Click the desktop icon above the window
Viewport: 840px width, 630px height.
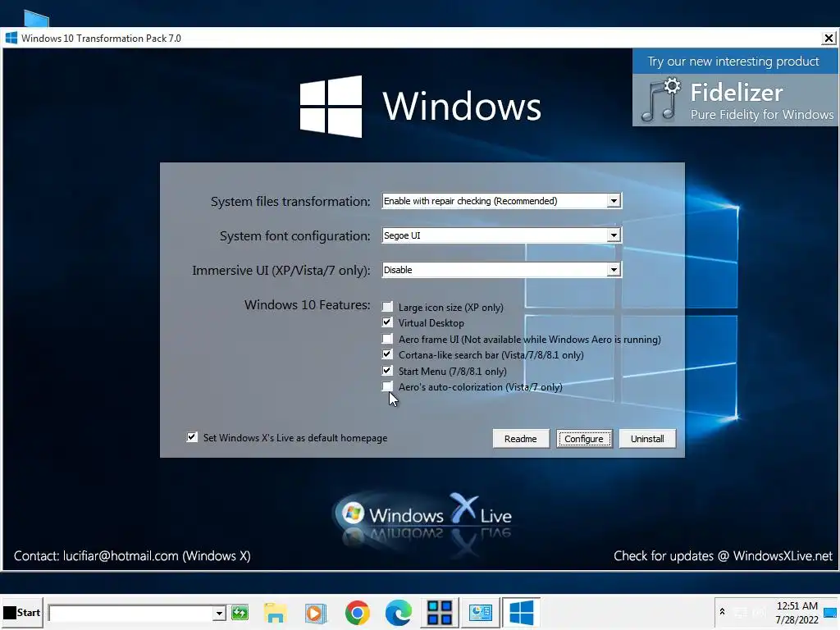coord(36,19)
